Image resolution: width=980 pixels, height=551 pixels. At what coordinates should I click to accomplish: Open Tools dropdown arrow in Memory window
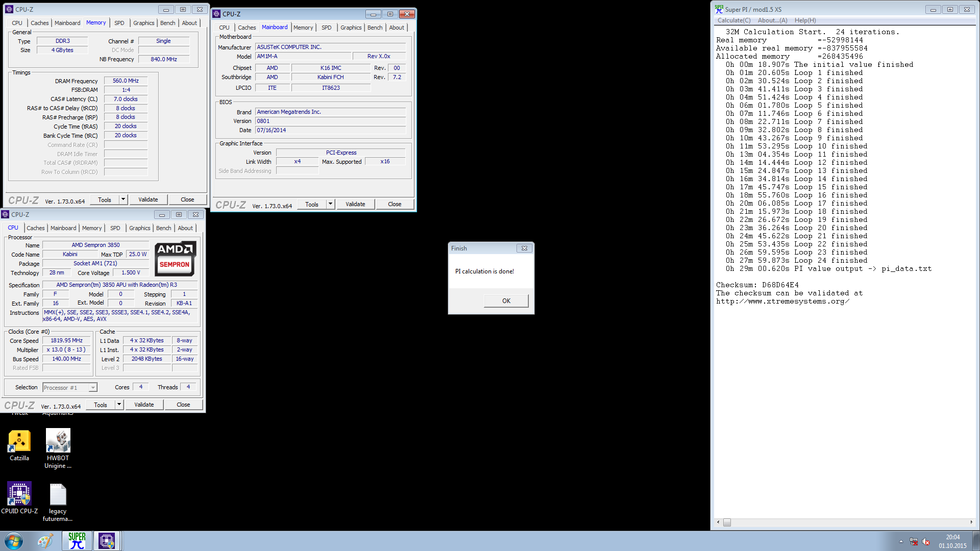tap(123, 199)
